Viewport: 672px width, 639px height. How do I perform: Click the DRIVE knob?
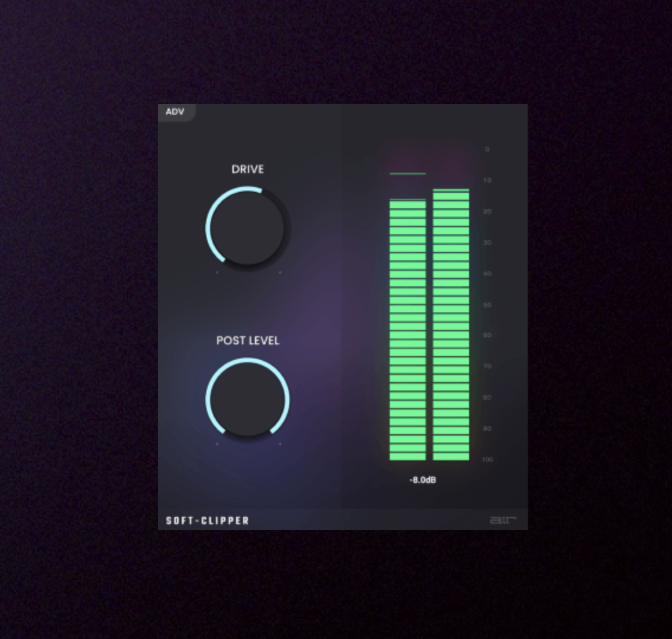click(247, 228)
